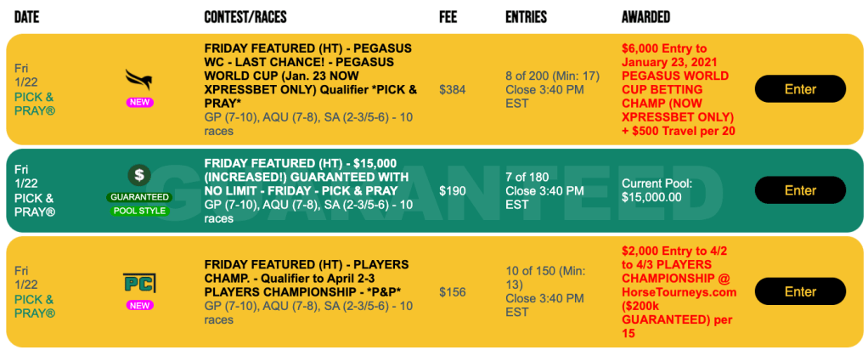This screenshot has width=868, height=350.
Task: Click the NEW badge under Pegasus icon
Action: click(138, 102)
